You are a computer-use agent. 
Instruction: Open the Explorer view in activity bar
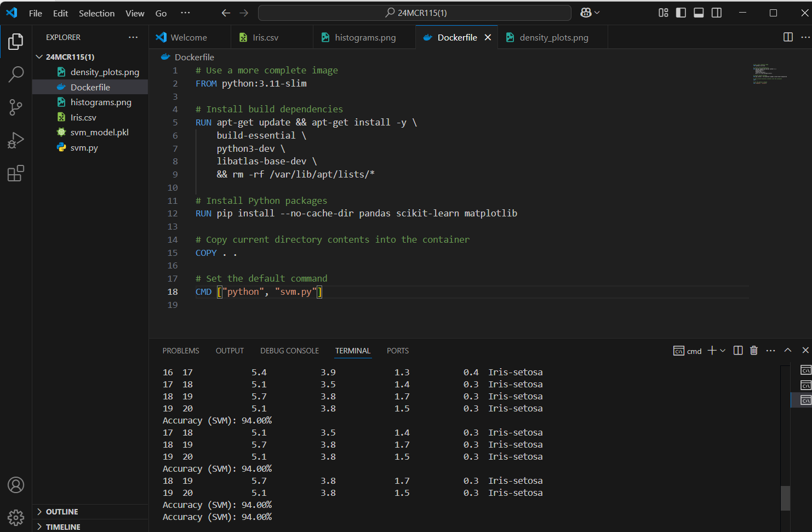coord(16,42)
